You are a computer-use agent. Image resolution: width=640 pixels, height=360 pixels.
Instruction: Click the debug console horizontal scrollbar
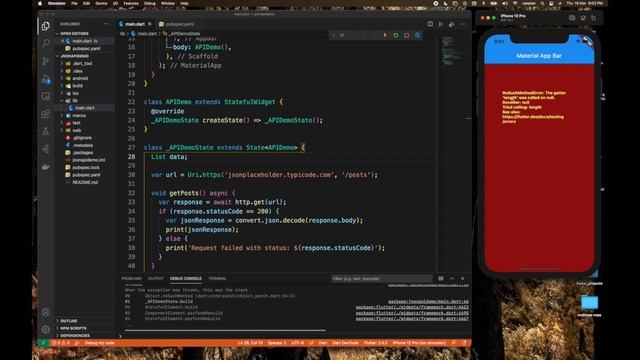point(225,330)
